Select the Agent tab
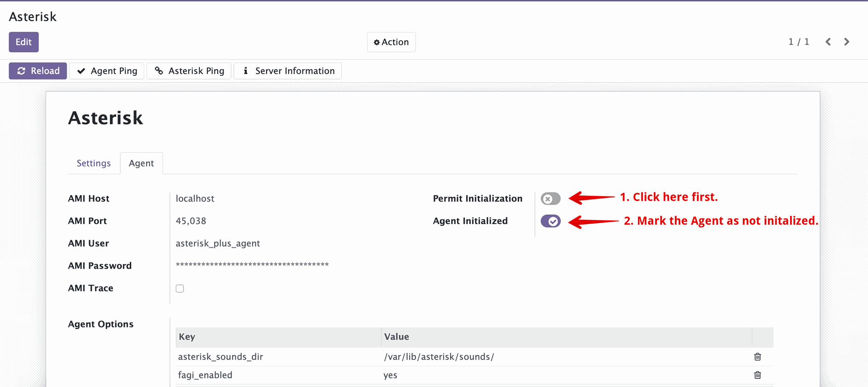Screen dimensions: 868x387 pyautogui.click(x=142, y=163)
